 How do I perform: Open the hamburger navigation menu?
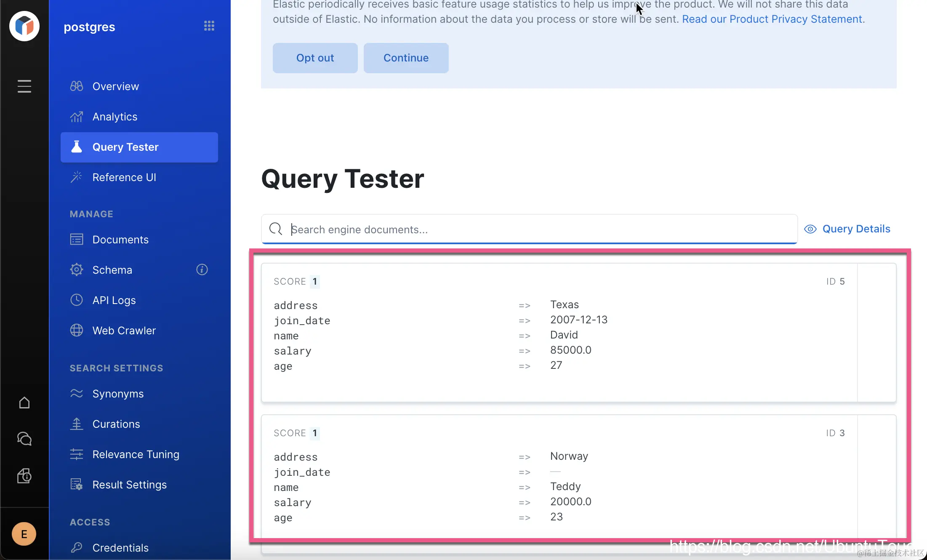24,86
